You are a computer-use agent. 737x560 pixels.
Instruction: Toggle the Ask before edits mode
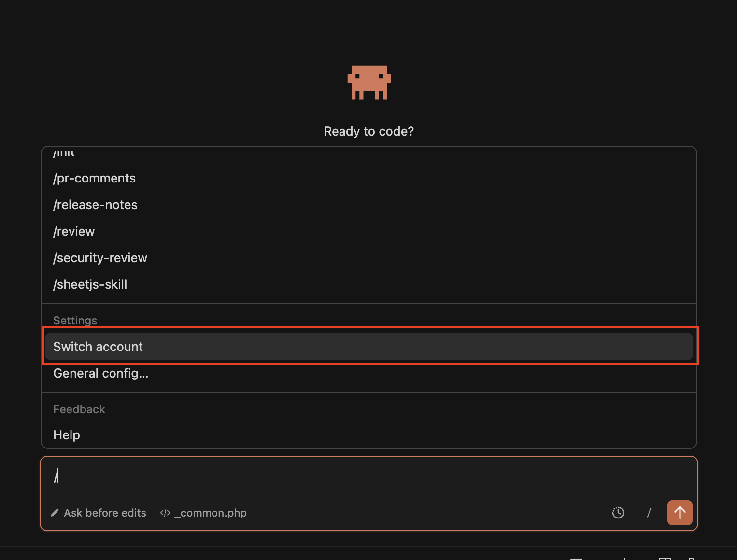coord(99,513)
